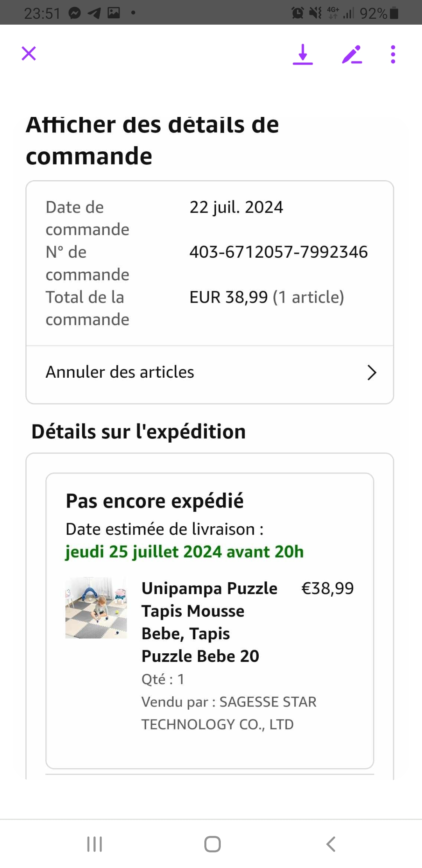Tap the alarm clock status icon
The height and width of the screenshot is (868, 422).
pyautogui.click(x=297, y=13)
